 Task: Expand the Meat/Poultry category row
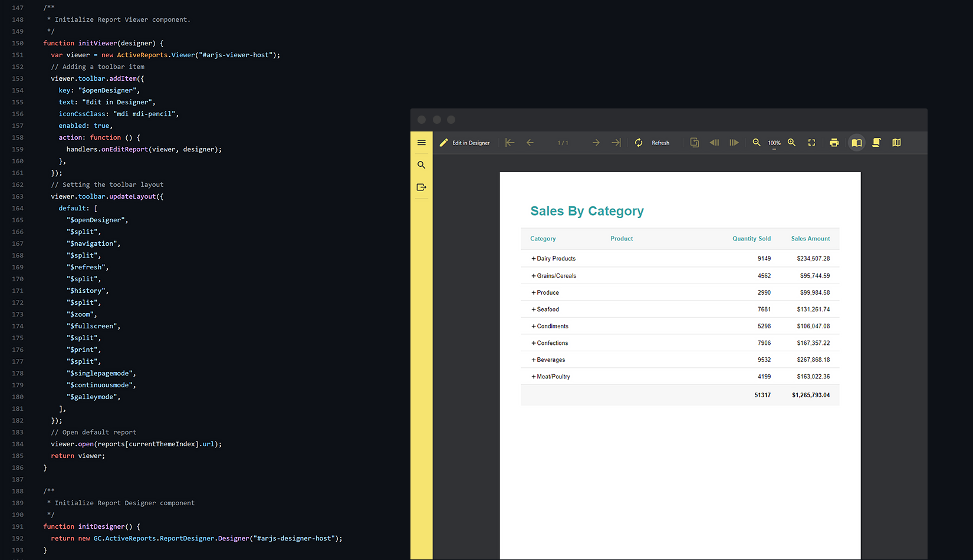click(534, 377)
